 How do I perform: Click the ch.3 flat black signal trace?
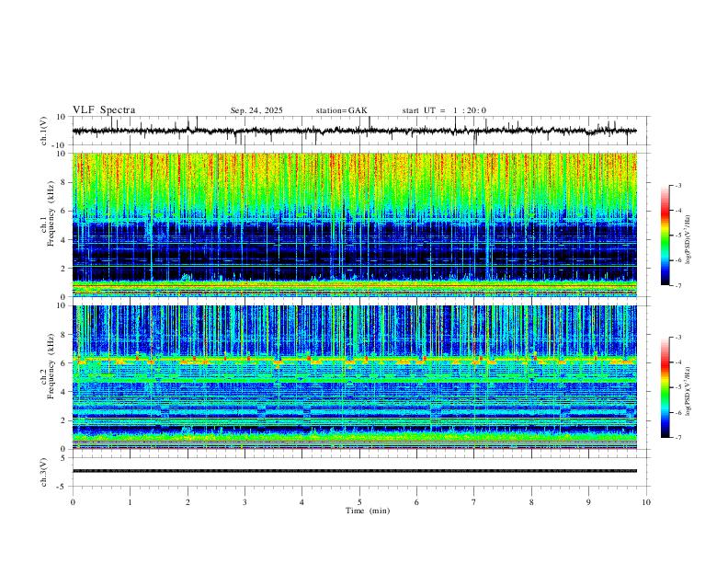point(354,471)
